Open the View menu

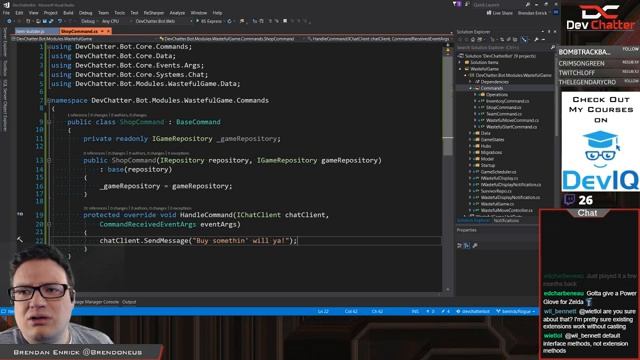[x=33, y=13]
